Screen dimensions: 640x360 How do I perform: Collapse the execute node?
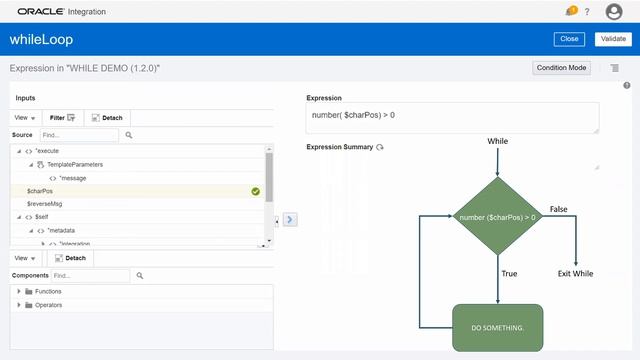point(19,151)
